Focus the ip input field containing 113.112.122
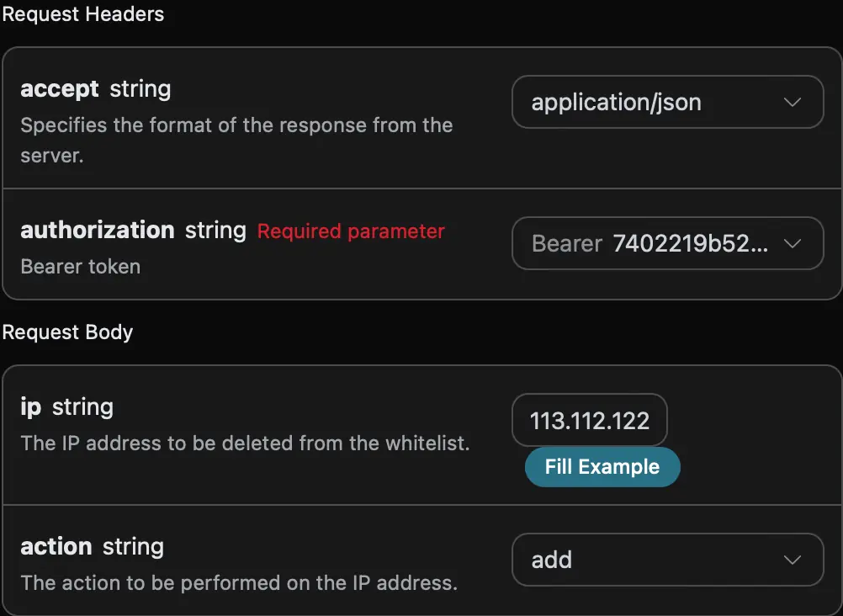This screenshot has width=843, height=616. click(589, 421)
